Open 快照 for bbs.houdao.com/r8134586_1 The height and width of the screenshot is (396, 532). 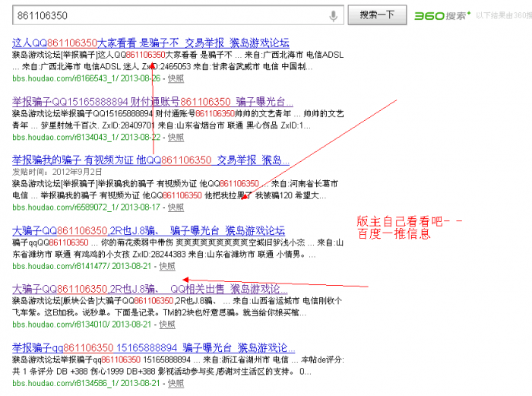pos(176,383)
